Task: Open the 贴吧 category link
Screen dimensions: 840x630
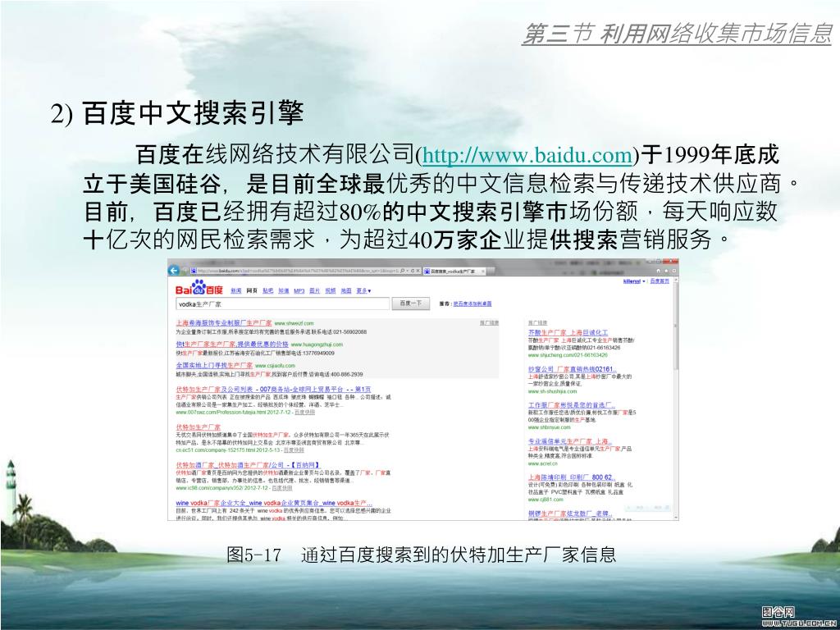Action: point(268,291)
